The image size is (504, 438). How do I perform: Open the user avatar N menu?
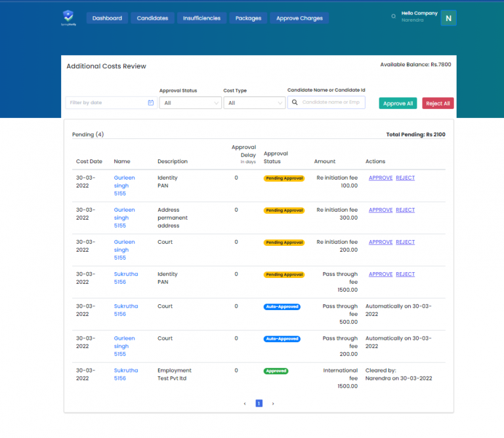pos(448,18)
